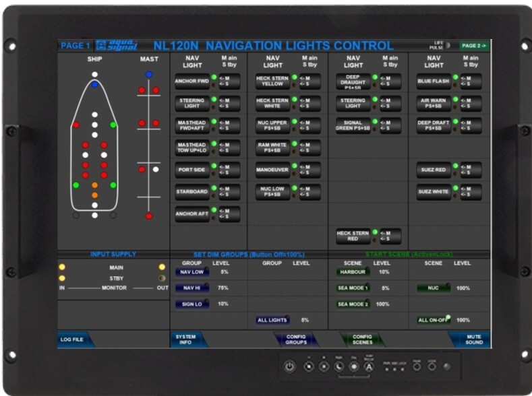532x396 pixels.
Task: Toggle the ANCHOR AFT nav light
Action: point(192,213)
